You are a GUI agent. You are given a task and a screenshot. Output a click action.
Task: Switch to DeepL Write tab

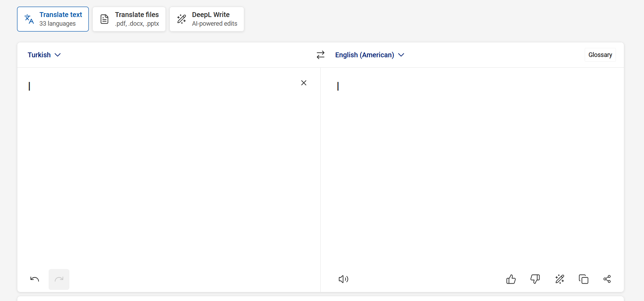click(207, 19)
